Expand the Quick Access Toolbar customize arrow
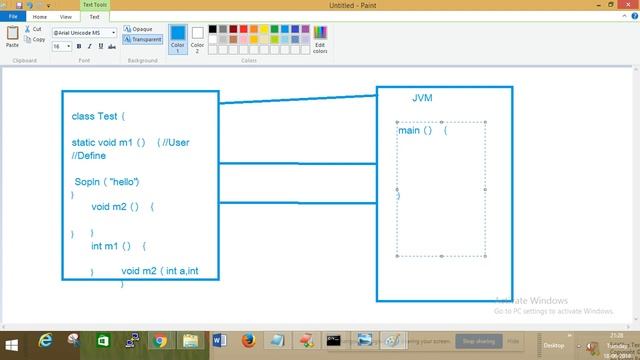Viewport: 640px width, 360px height. pos(49,6)
